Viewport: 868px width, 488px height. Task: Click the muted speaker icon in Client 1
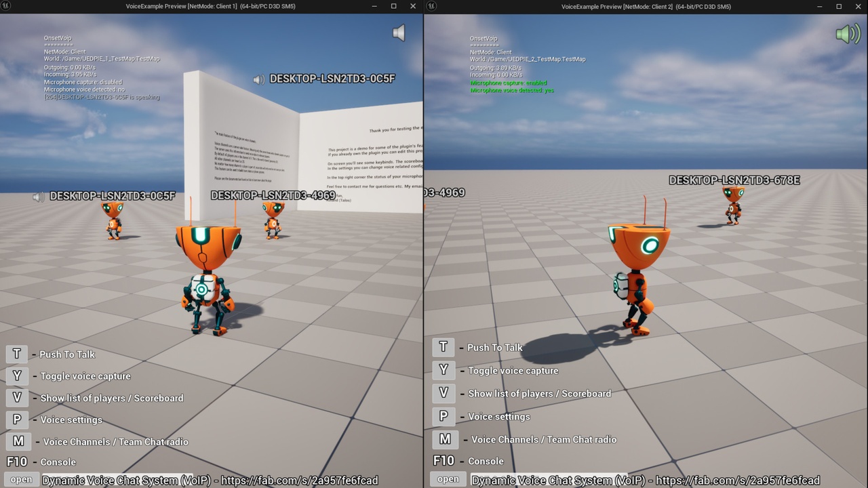tap(399, 33)
